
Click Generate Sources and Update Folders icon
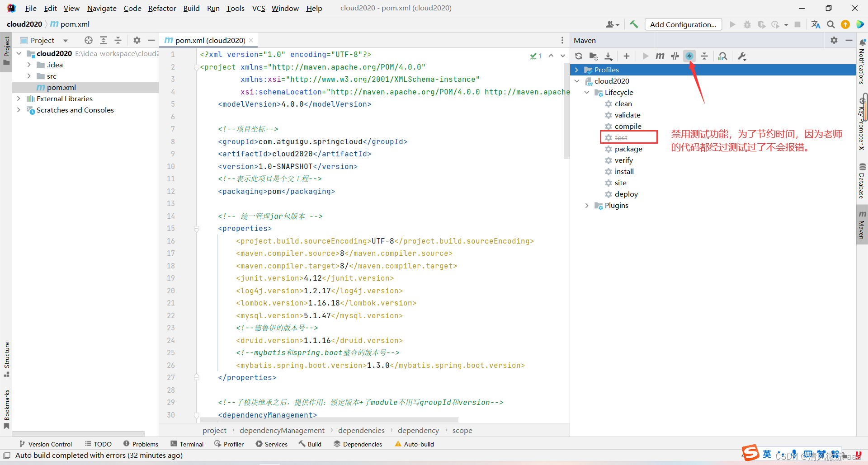pyautogui.click(x=594, y=56)
